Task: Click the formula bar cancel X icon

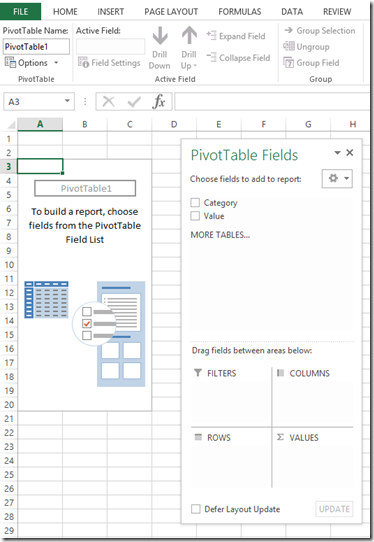Action: point(109,102)
